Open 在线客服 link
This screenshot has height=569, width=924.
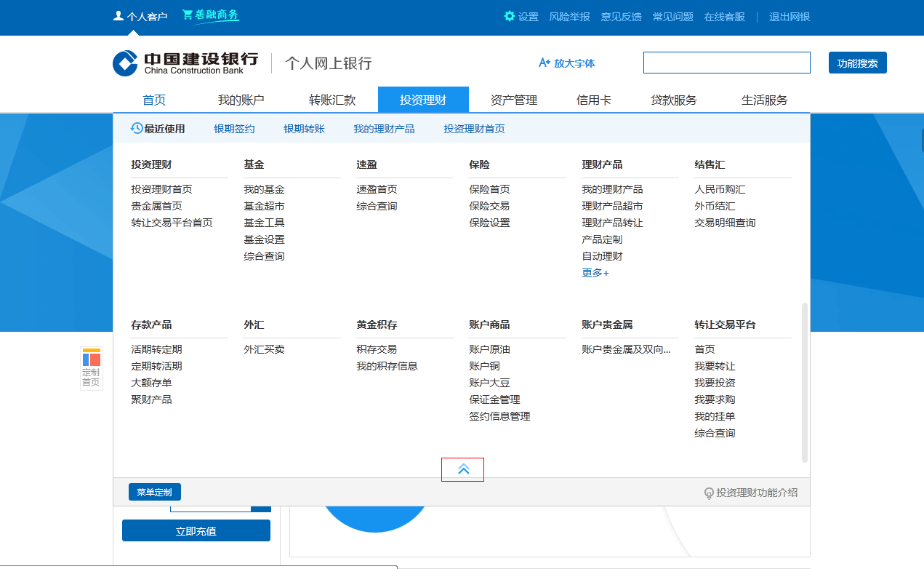pos(725,16)
